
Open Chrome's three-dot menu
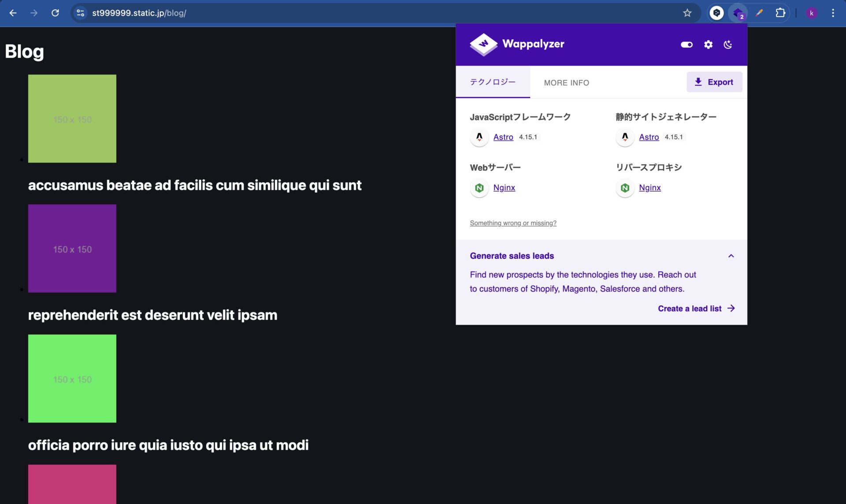[x=833, y=13]
